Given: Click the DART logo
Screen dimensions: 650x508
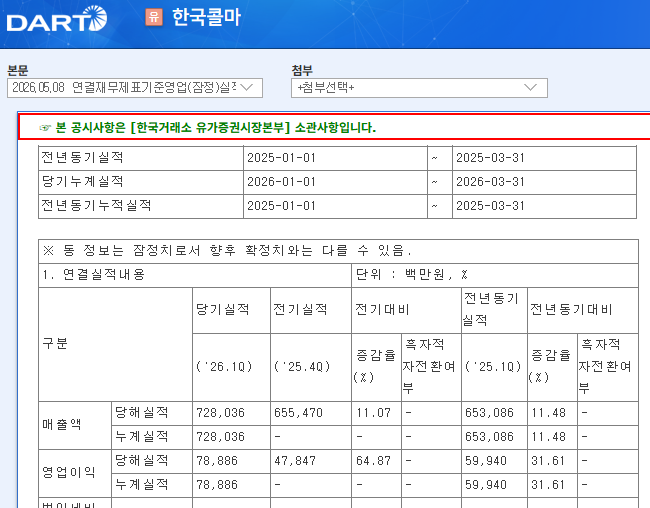Looking at the screenshot, I should pyautogui.click(x=57, y=19).
